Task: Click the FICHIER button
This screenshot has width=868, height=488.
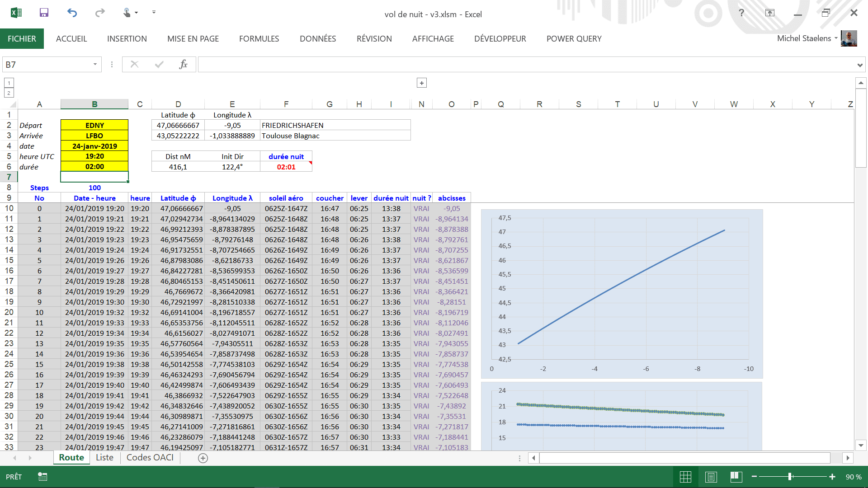Action: (x=22, y=39)
